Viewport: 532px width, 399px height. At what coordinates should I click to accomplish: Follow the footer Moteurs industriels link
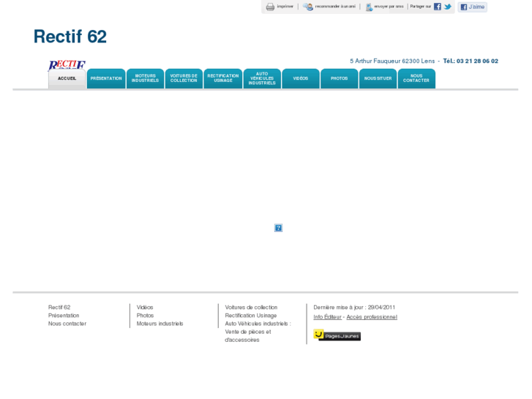click(160, 324)
